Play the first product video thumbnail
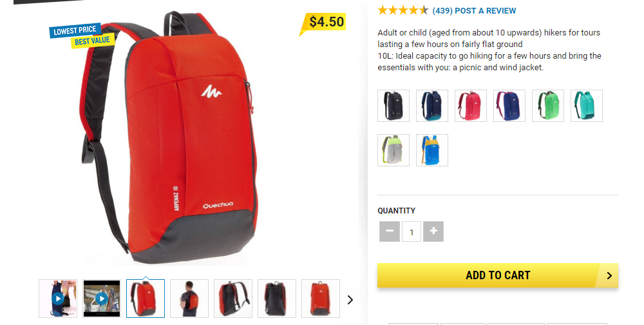The height and width of the screenshot is (325, 644). coord(58,299)
